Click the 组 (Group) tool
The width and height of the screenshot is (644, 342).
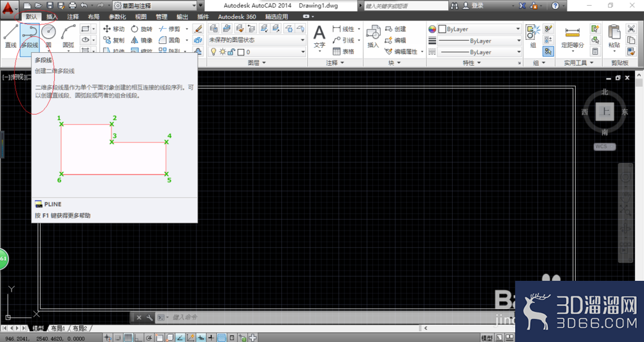point(533,36)
